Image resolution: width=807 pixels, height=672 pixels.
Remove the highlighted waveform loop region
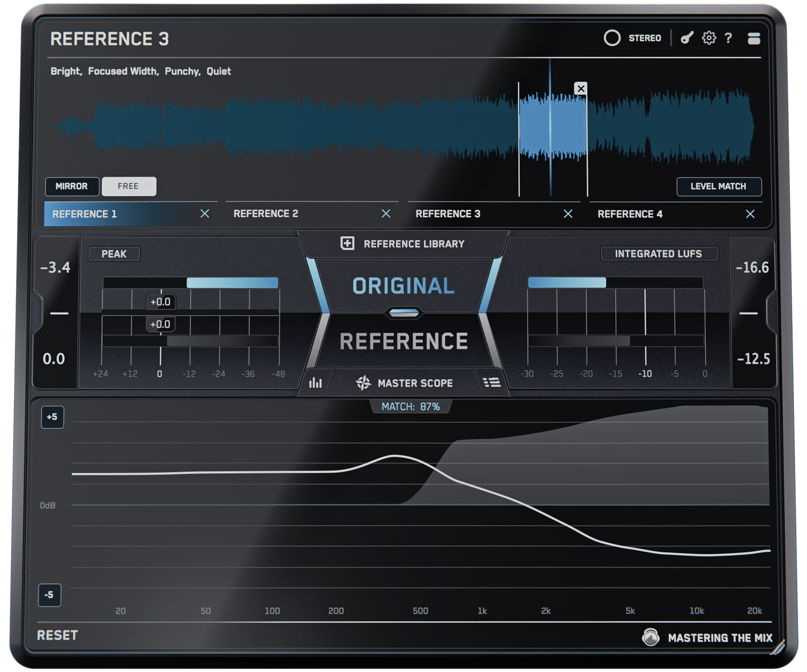coord(581,88)
